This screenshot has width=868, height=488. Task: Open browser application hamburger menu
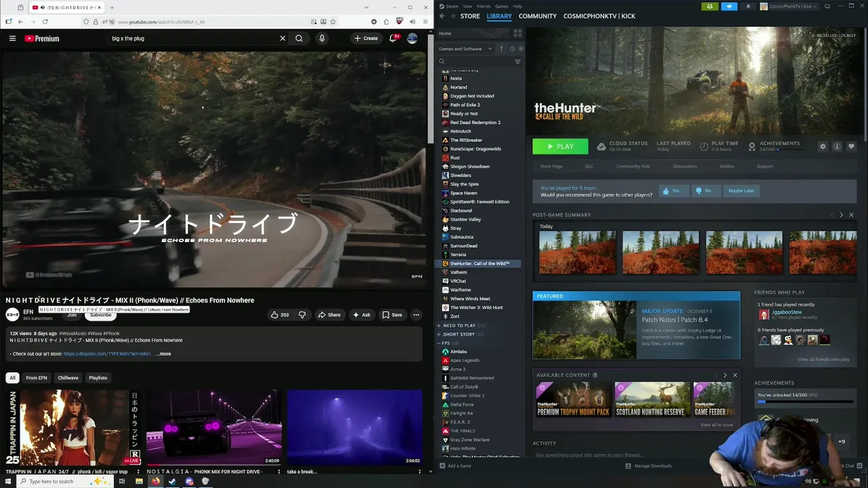(425, 22)
